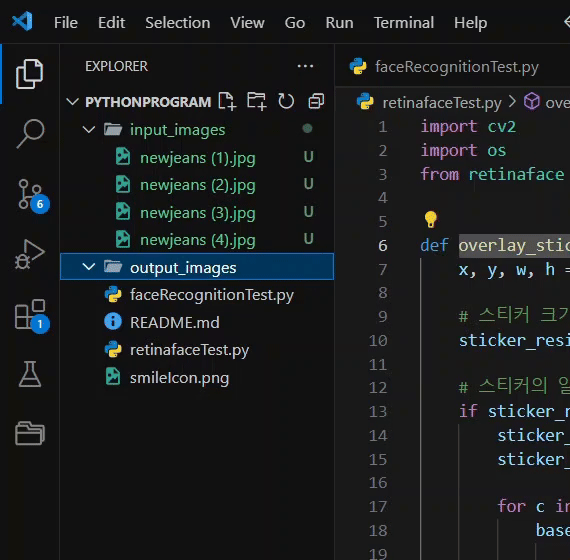Click the lightbulb code action icon
This screenshot has height=560, width=570.
431,219
